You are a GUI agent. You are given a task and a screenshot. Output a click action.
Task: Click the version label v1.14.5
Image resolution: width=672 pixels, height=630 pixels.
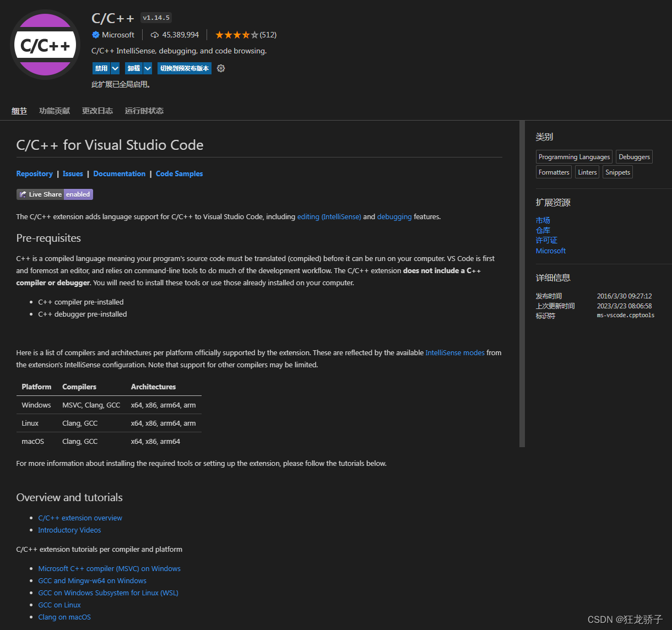pyautogui.click(x=156, y=18)
